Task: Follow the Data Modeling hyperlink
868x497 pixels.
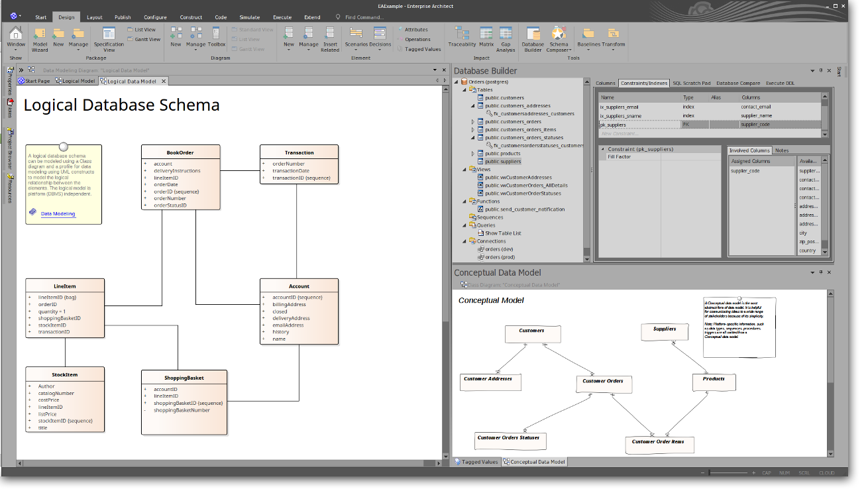Action: 58,214
